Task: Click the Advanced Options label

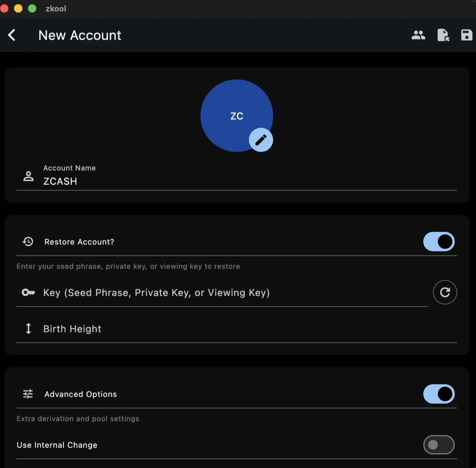Action: pos(81,394)
